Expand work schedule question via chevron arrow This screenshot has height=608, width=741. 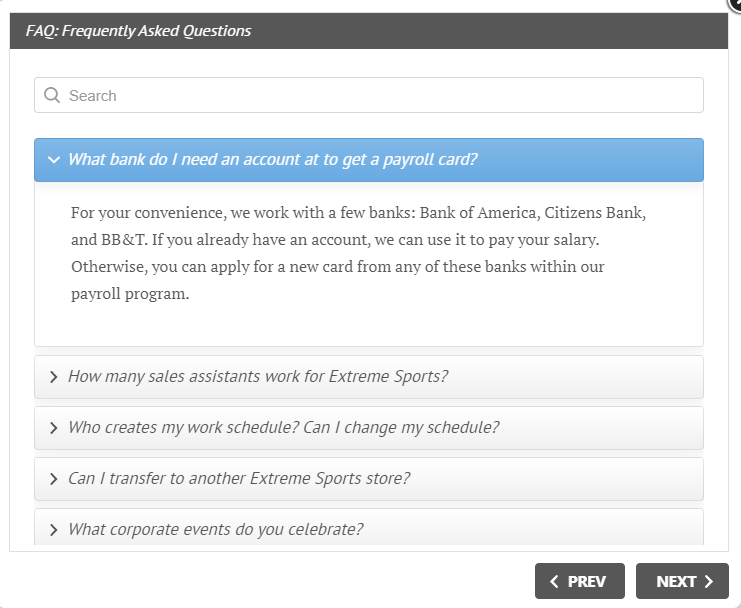pos(53,428)
